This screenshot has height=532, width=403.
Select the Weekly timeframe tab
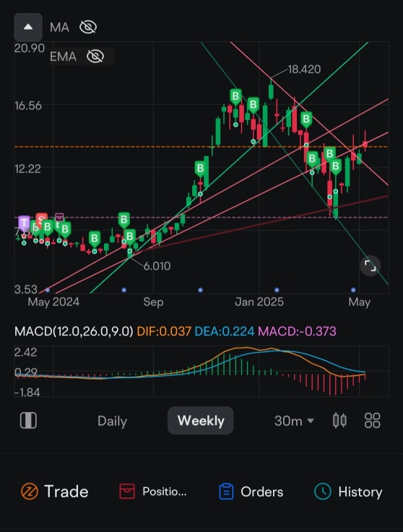(x=201, y=421)
